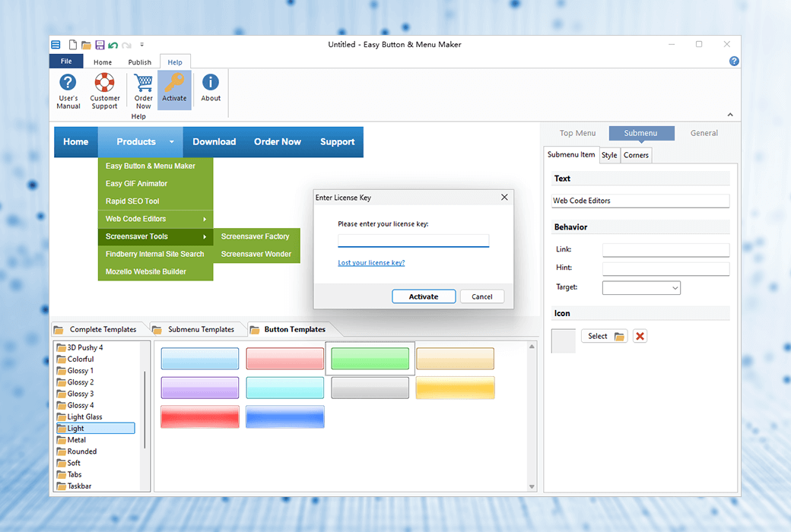Click the Select icon button
The image size is (791, 532).
tap(605, 337)
